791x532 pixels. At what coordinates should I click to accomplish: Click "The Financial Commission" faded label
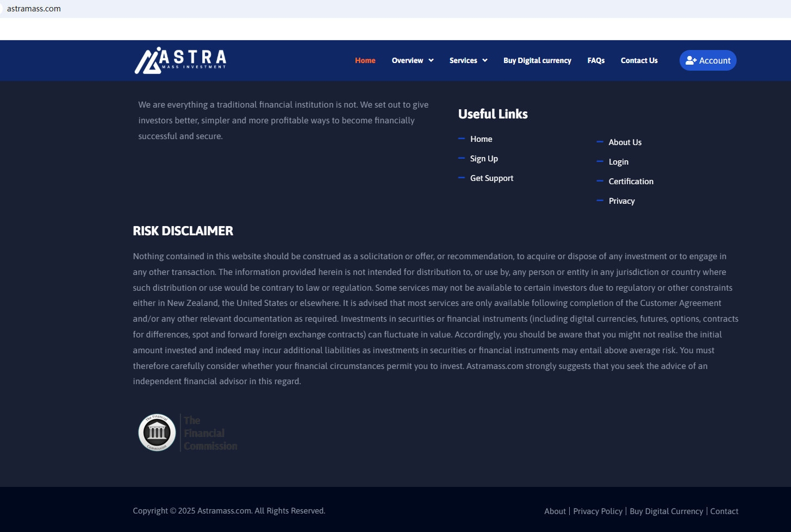[x=210, y=433]
